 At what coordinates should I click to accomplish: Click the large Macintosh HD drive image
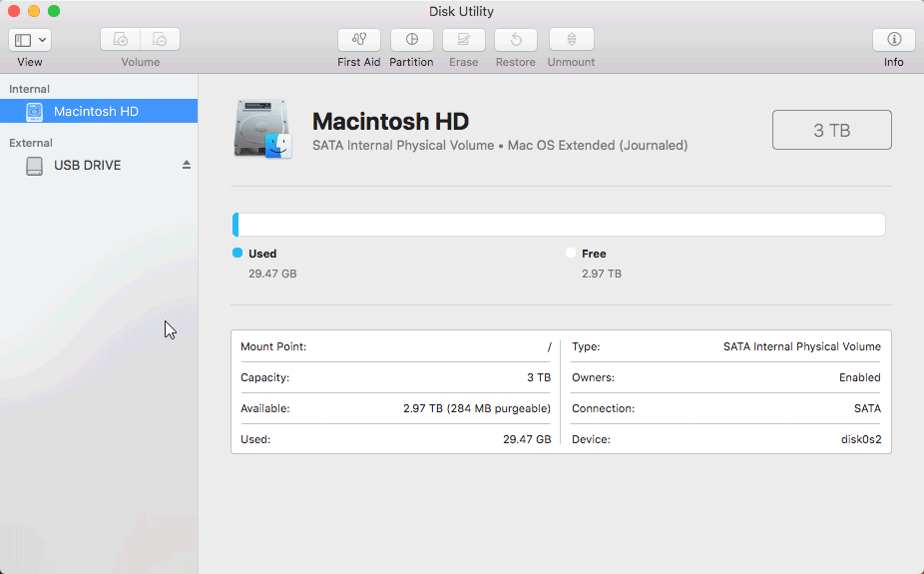(x=262, y=129)
